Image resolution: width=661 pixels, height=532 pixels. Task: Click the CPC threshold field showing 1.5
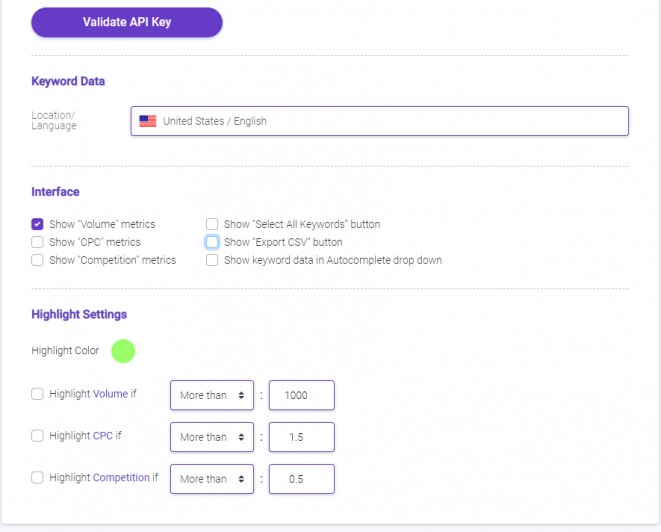point(302,437)
